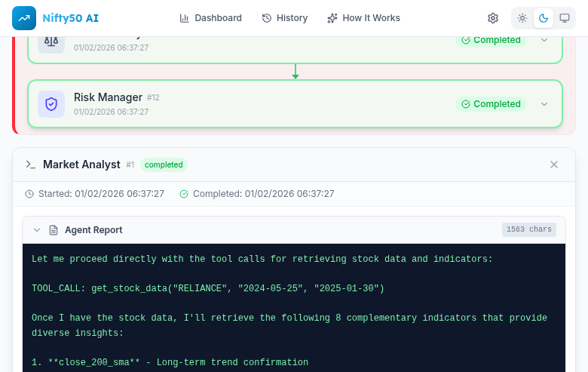
Task: Click the Risk Manager Completed status badge
Action: click(x=491, y=104)
